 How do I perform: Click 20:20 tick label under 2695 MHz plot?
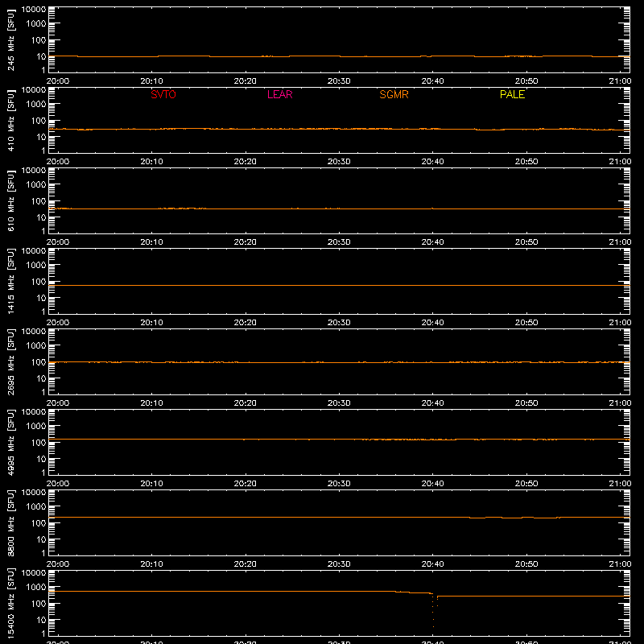[246, 403]
